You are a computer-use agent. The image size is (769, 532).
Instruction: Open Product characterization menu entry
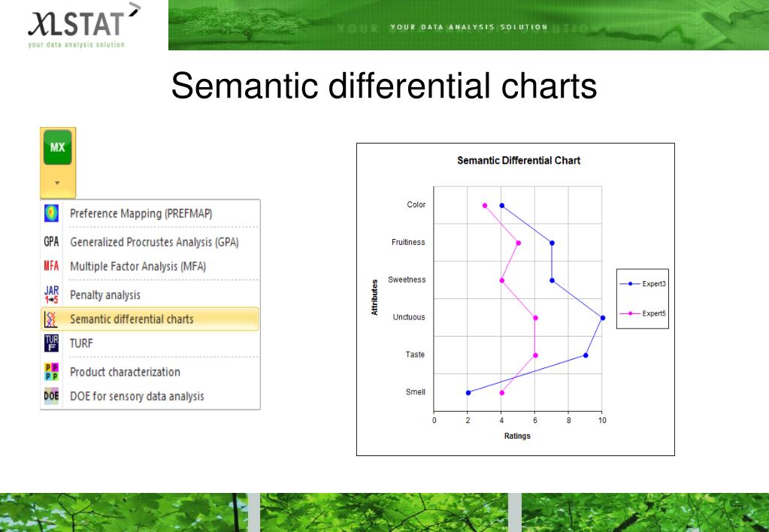click(150, 372)
